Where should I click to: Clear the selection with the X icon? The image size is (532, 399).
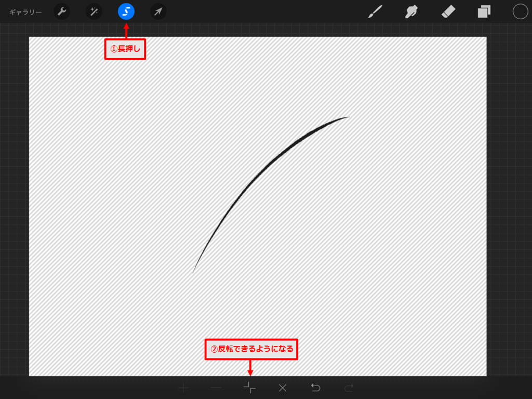[283, 388]
